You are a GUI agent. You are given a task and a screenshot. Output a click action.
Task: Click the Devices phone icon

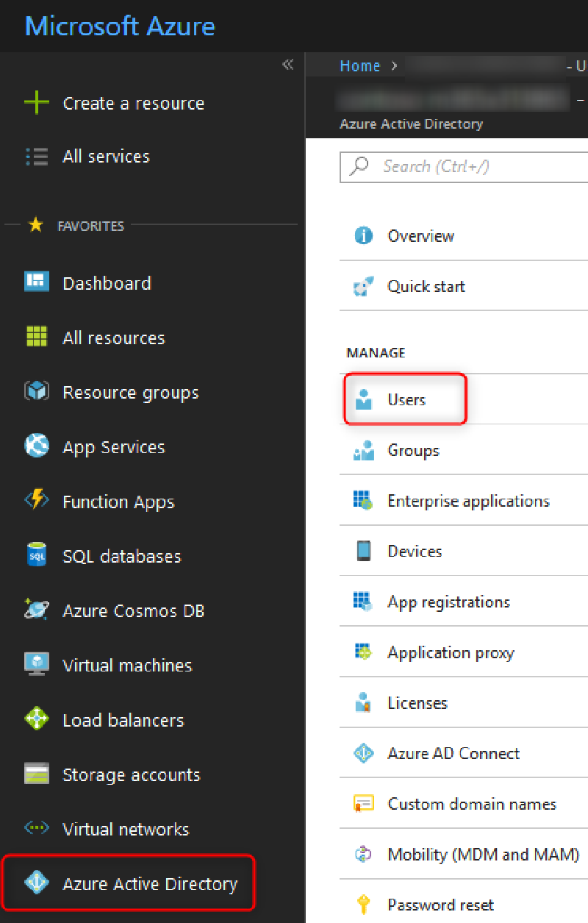(x=363, y=551)
